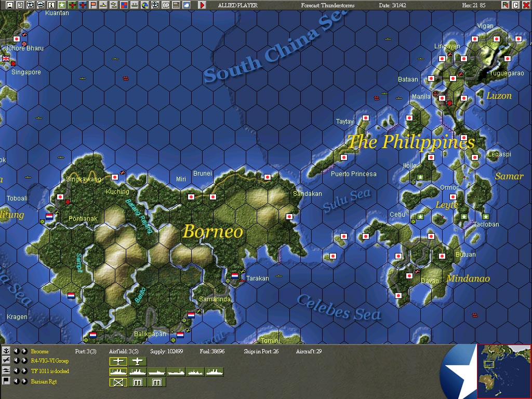The image size is (532, 399).
Task: Select the last land unit symbol button
Action: pyautogui.click(x=157, y=382)
